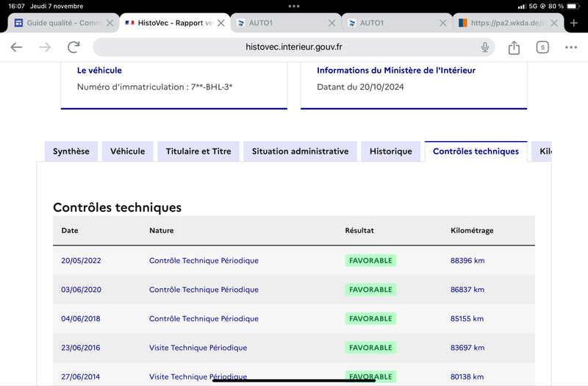This screenshot has height=386, width=588.
Task: Click the 80138 km mileage value
Action: (x=467, y=376)
